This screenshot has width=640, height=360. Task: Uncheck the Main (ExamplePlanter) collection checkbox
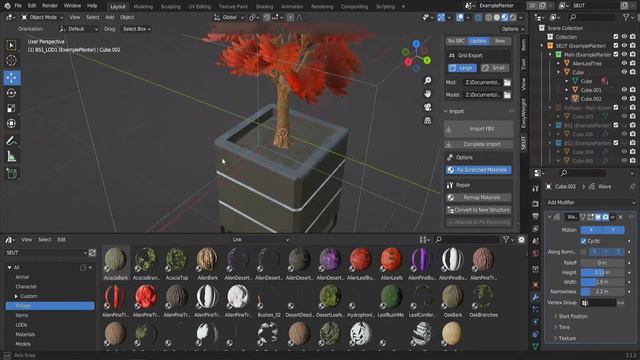click(x=616, y=54)
